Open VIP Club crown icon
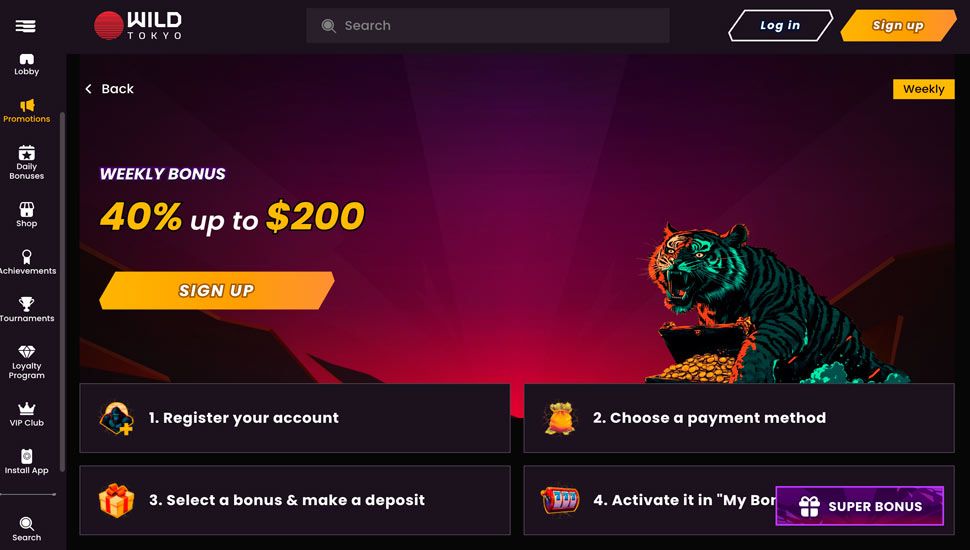The height and width of the screenshot is (550, 970). pos(27,408)
